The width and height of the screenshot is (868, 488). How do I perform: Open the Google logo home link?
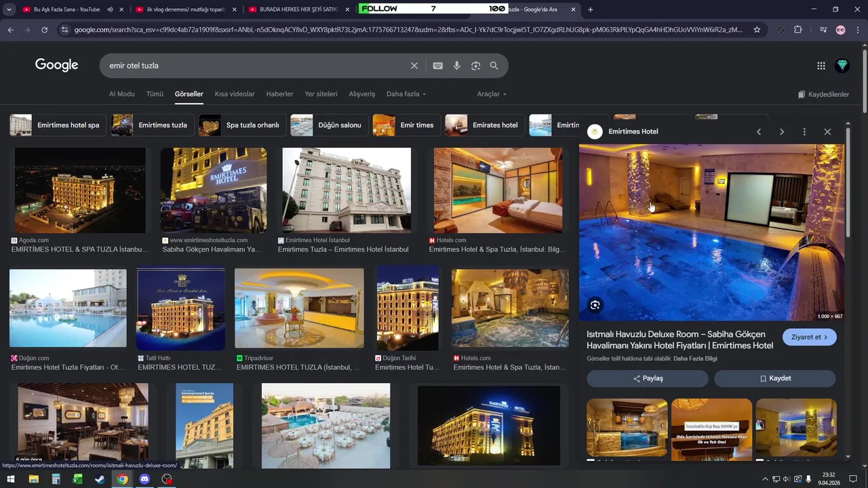tap(57, 65)
